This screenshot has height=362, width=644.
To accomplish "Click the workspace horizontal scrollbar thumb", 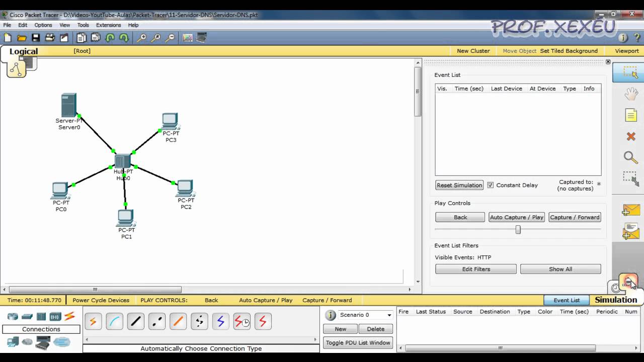I will 95,290.
